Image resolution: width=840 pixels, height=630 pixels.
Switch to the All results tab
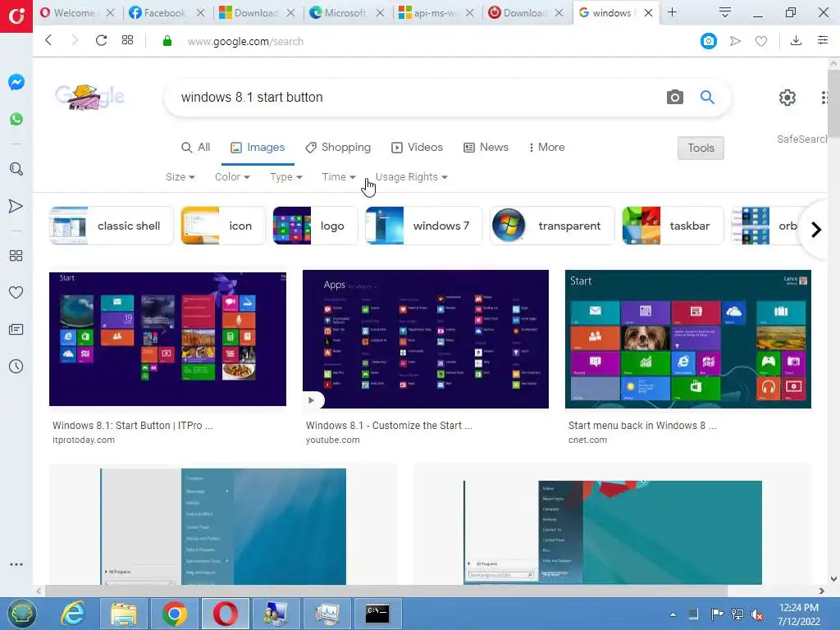pos(195,148)
